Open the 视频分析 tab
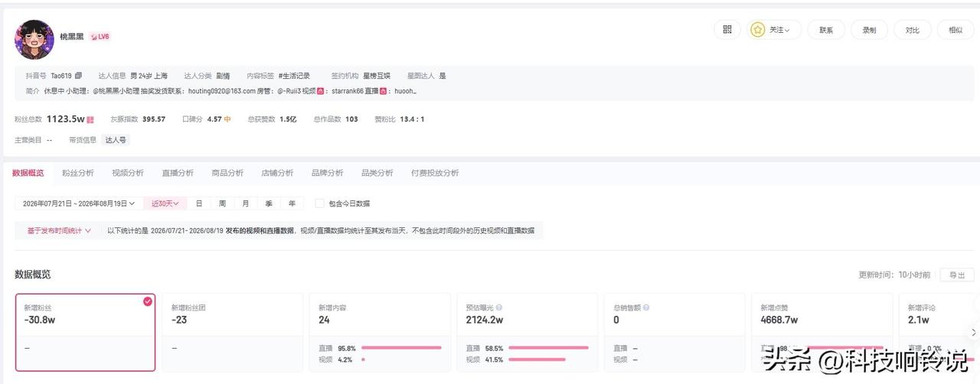 click(x=128, y=173)
